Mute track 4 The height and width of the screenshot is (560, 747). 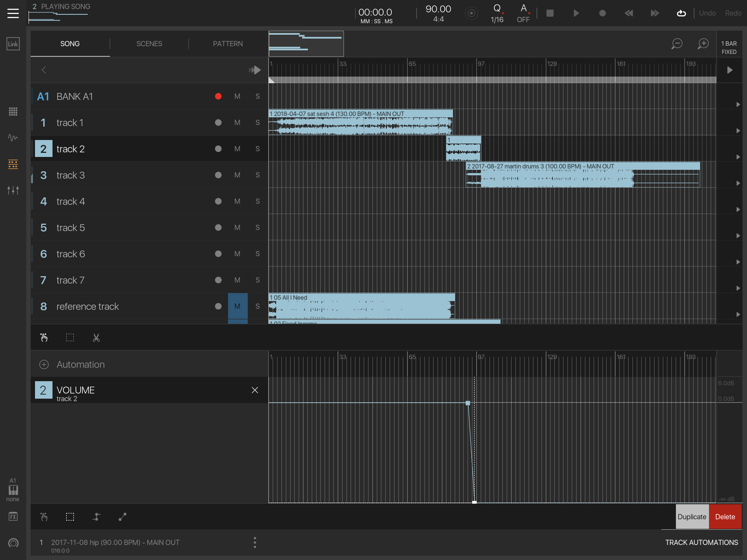[x=237, y=201]
